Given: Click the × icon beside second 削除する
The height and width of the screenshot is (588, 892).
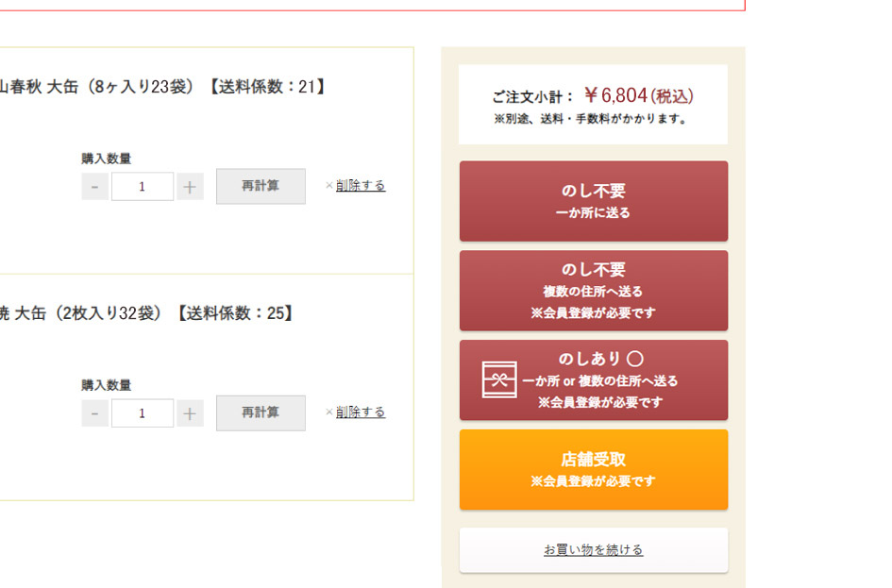Looking at the screenshot, I should [328, 412].
